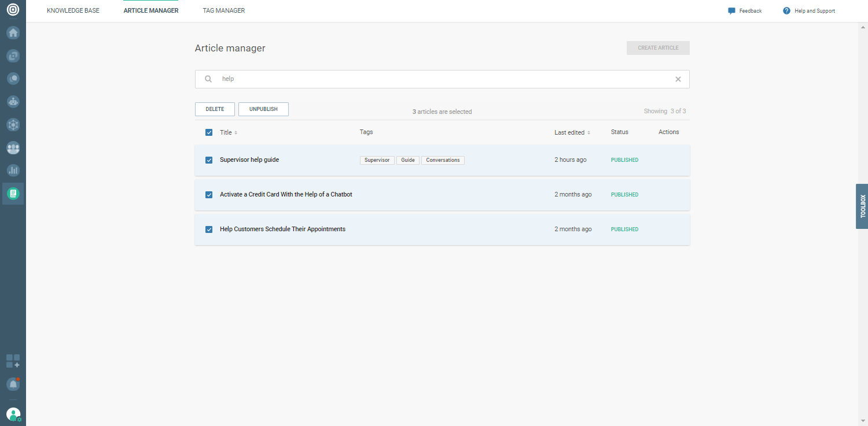The width and height of the screenshot is (868, 426).
Task: Open the bar chart analytics icon
Action: [13, 171]
